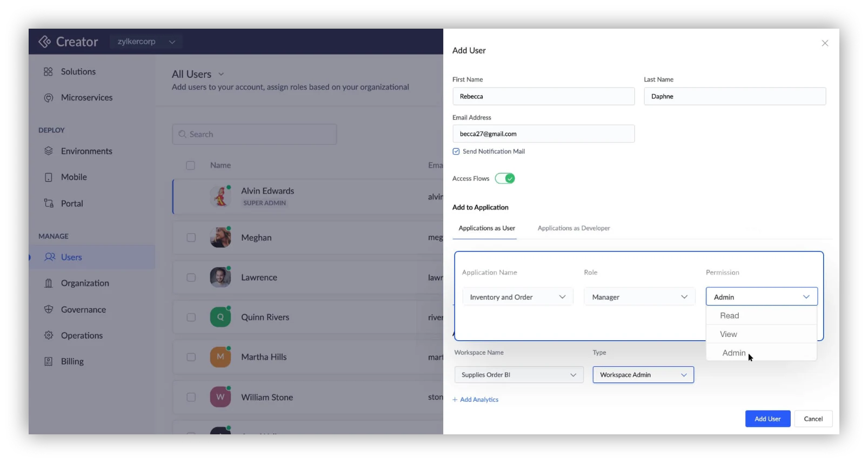The width and height of the screenshot is (868, 463).
Task: Click the search magnifier icon
Action: 183,134
